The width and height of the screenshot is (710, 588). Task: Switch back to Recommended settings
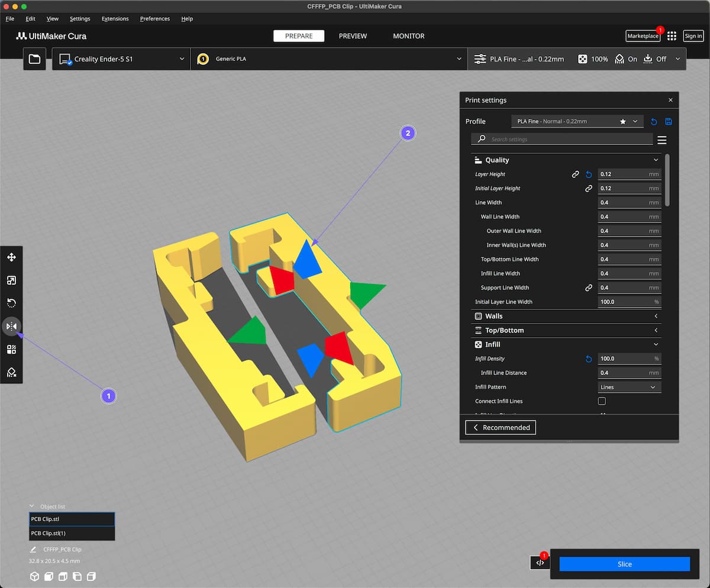tap(501, 428)
